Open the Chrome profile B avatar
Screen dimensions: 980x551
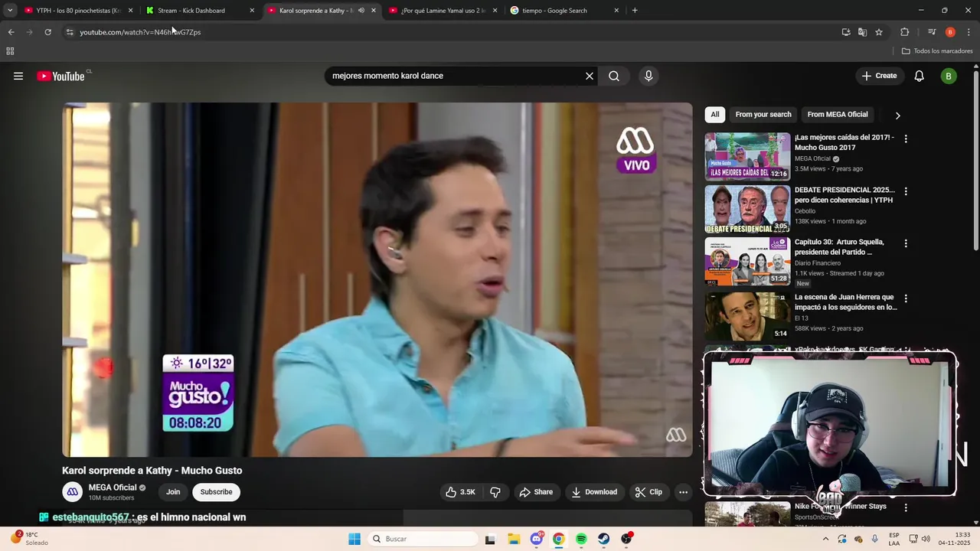click(x=950, y=32)
